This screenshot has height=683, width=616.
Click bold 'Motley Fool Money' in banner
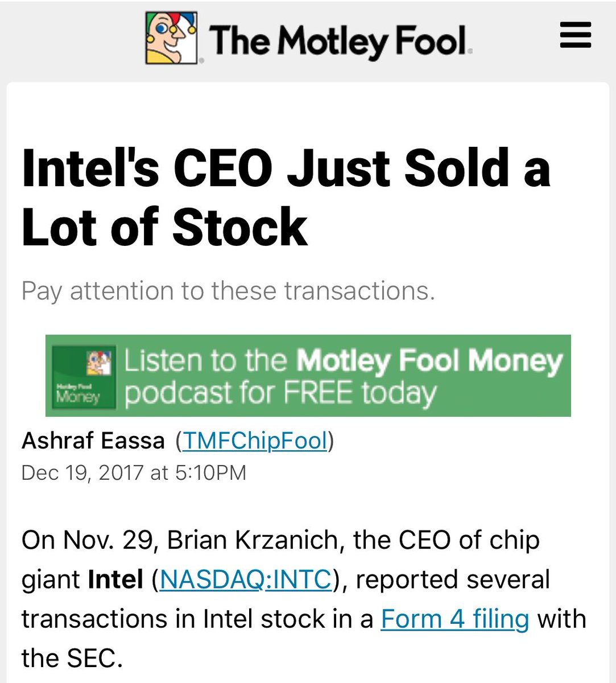(x=429, y=361)
